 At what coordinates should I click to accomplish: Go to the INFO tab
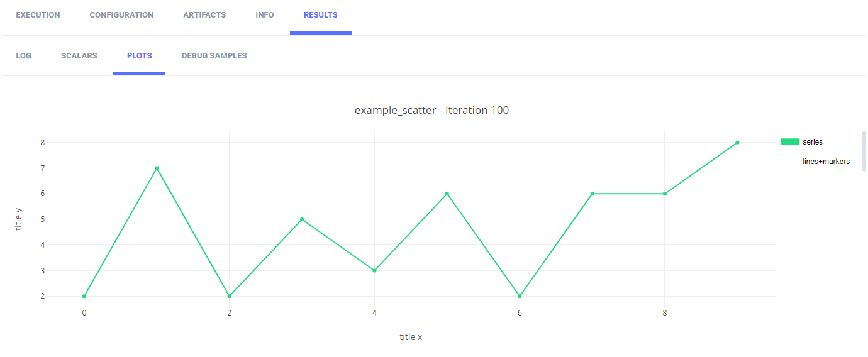point(265,15)
